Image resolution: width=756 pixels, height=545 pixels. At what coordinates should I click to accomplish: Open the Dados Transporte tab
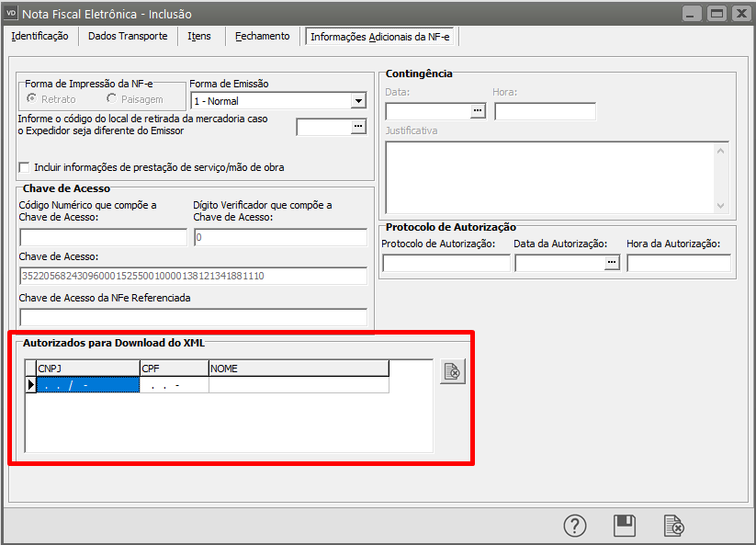[128, 36]
